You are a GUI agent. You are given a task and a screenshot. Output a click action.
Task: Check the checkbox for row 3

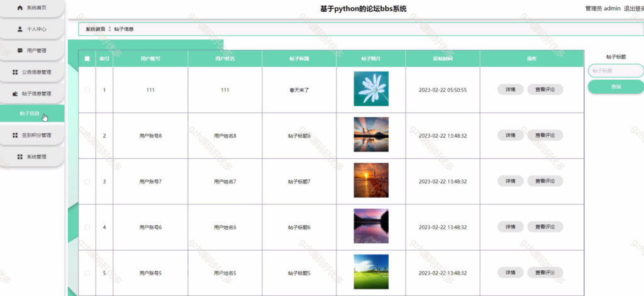[x=87, y=182]
